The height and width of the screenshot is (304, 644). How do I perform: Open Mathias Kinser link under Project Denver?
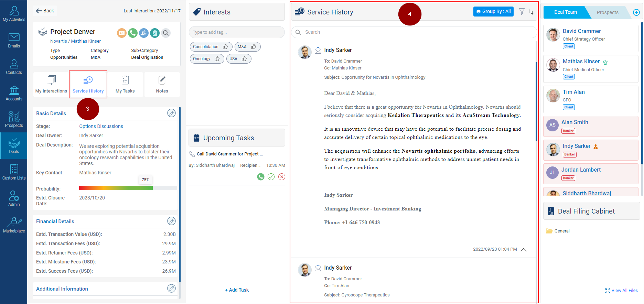tap(86, 41)
